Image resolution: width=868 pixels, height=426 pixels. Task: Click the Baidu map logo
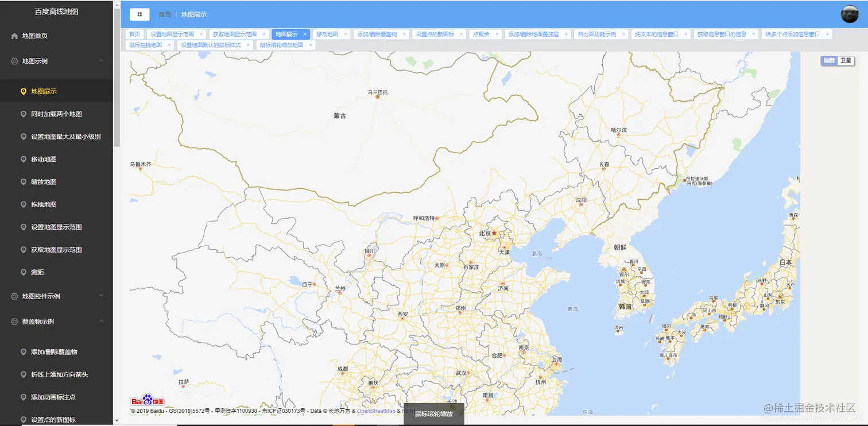[148, 400]
